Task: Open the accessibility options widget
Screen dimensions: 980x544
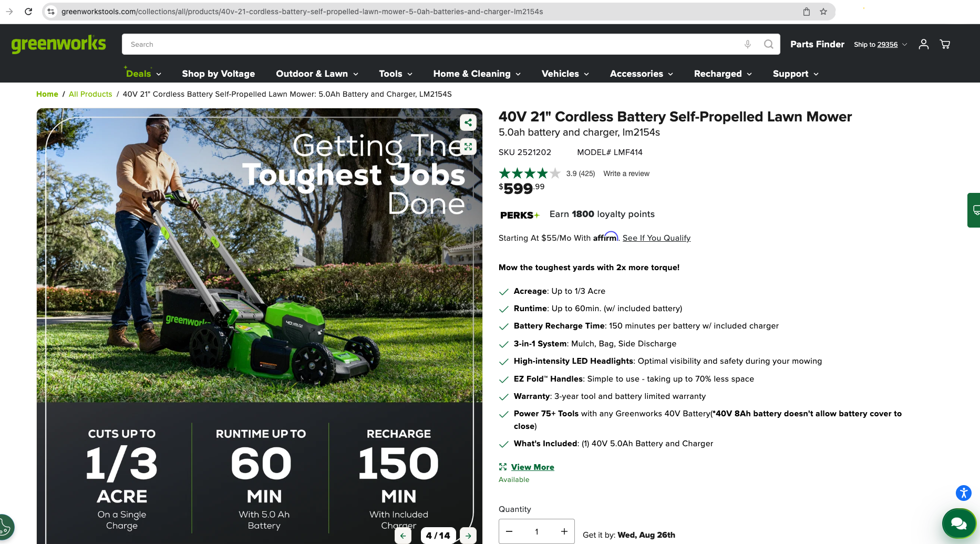Action: tap(964, 492)
